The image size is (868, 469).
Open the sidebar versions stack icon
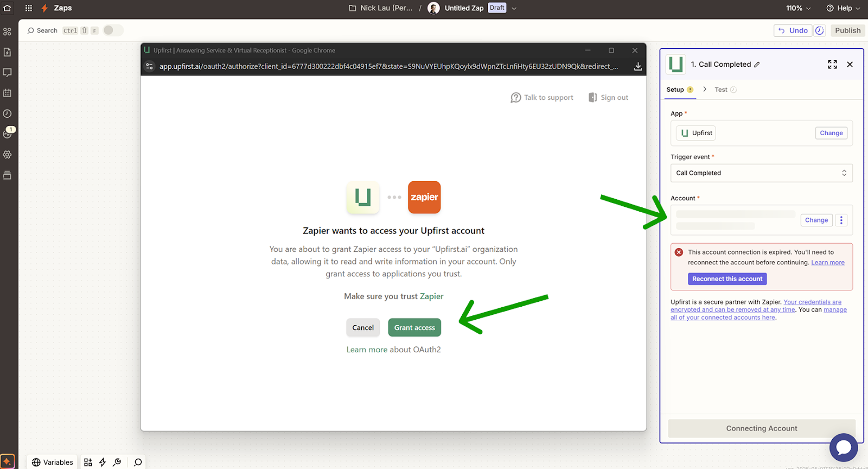coord(7,175)
